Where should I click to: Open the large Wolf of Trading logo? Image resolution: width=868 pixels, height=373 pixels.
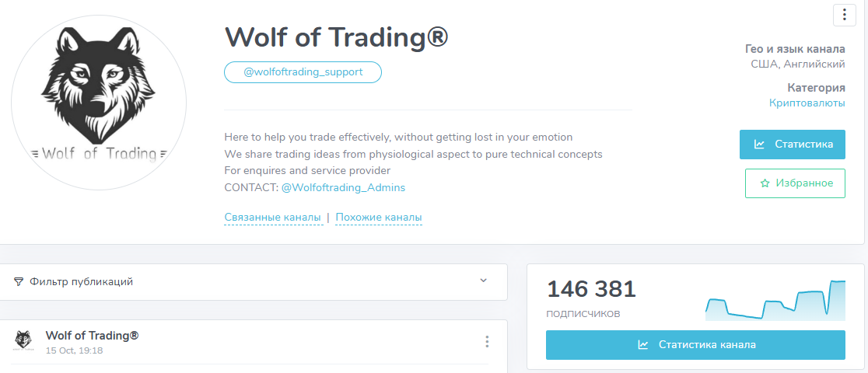point(99,103)
